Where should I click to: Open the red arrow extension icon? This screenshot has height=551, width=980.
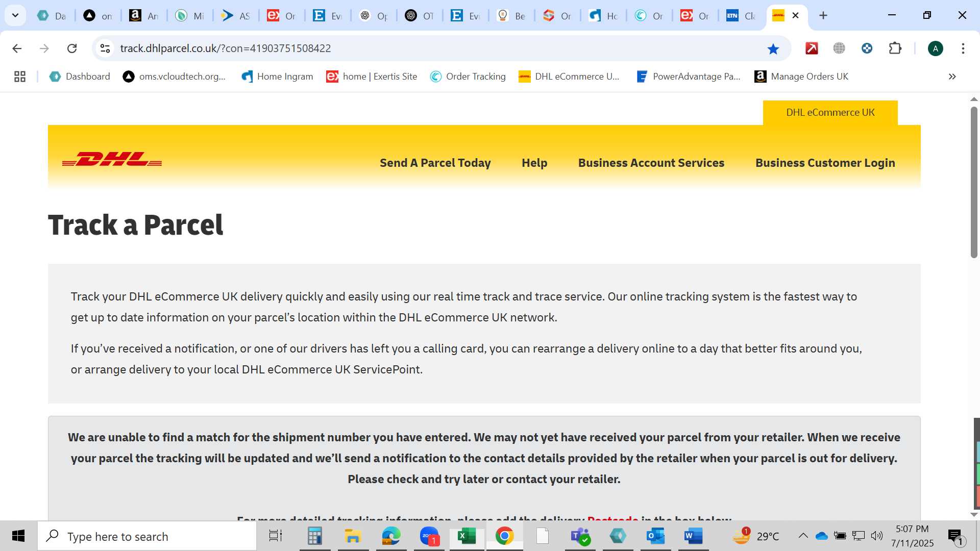(812, 48)
